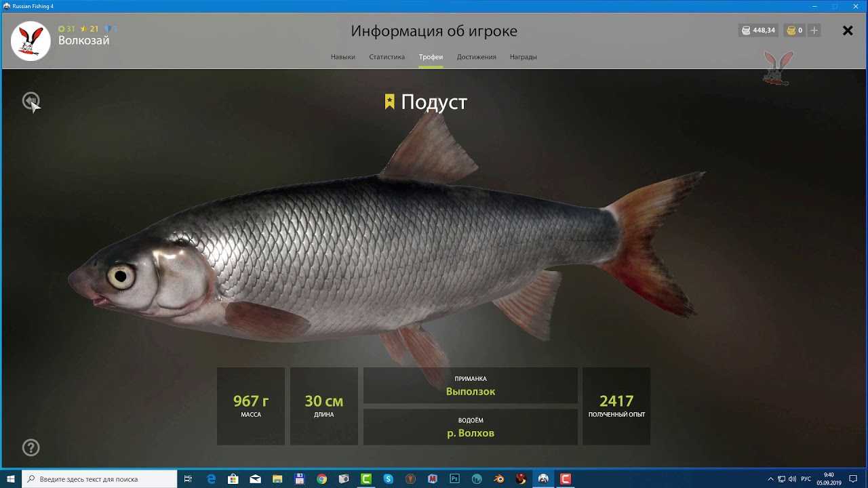Open the red Camtasia recorder taskbar icon
The image size is (868, 488).
[566, 479]
